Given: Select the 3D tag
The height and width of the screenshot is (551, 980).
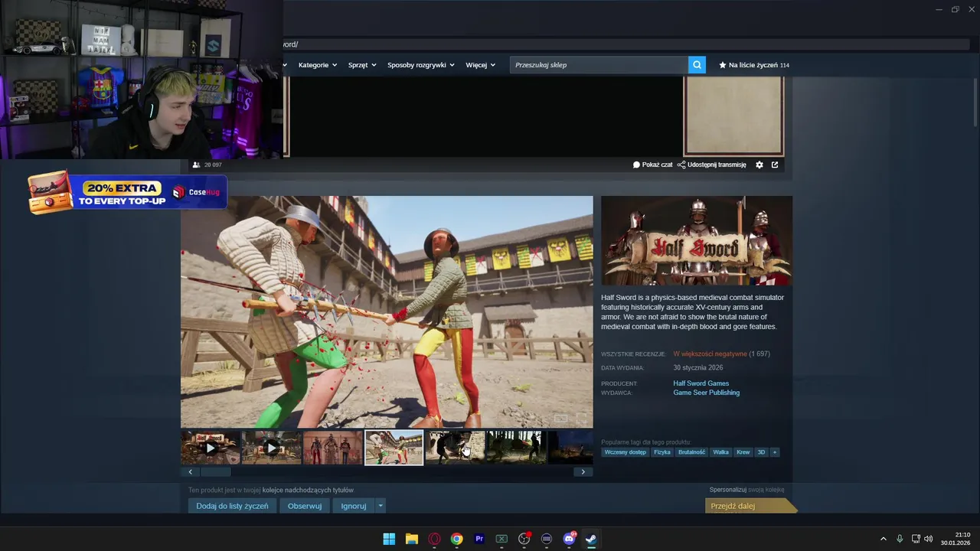Looking at the screenshot, I should point(761,452).
